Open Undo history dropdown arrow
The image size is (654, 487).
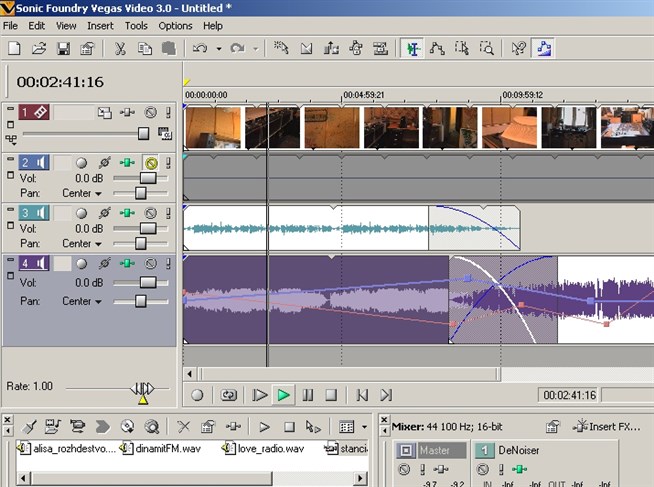(217, 48)
